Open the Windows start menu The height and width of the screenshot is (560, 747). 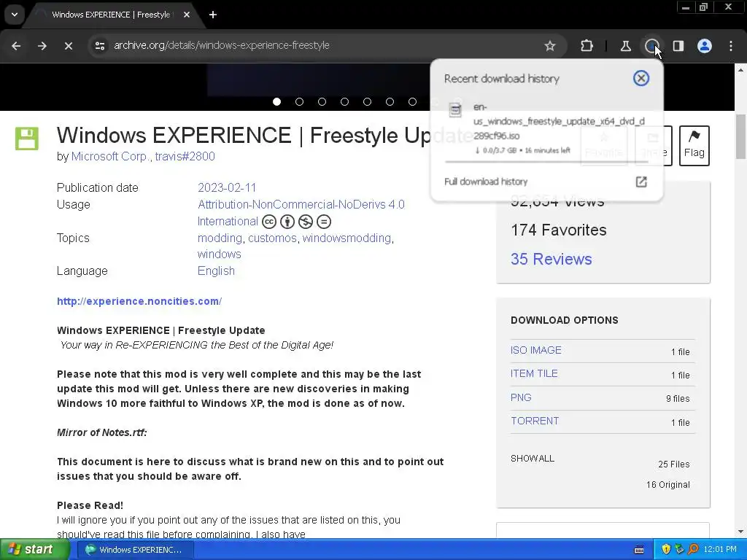pos(35,550)
